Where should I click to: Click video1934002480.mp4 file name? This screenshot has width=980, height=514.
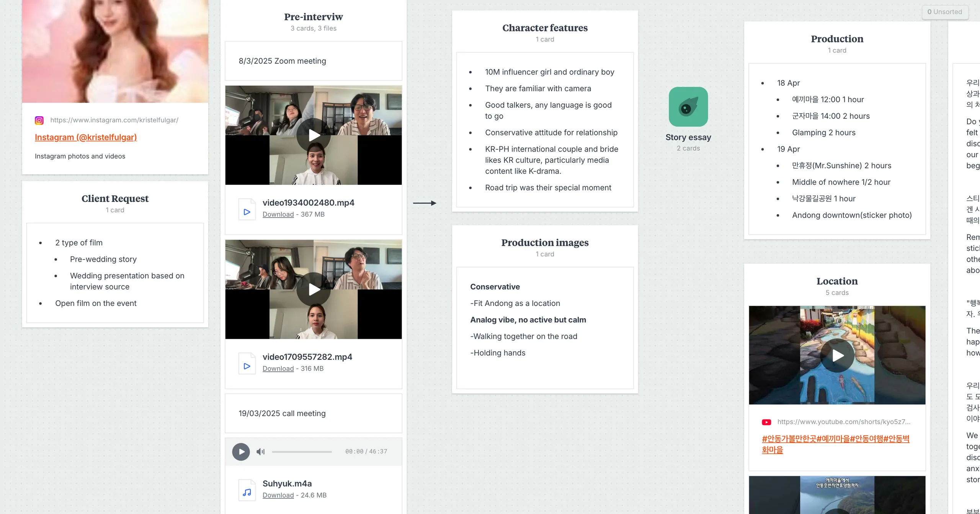[308, 203]
